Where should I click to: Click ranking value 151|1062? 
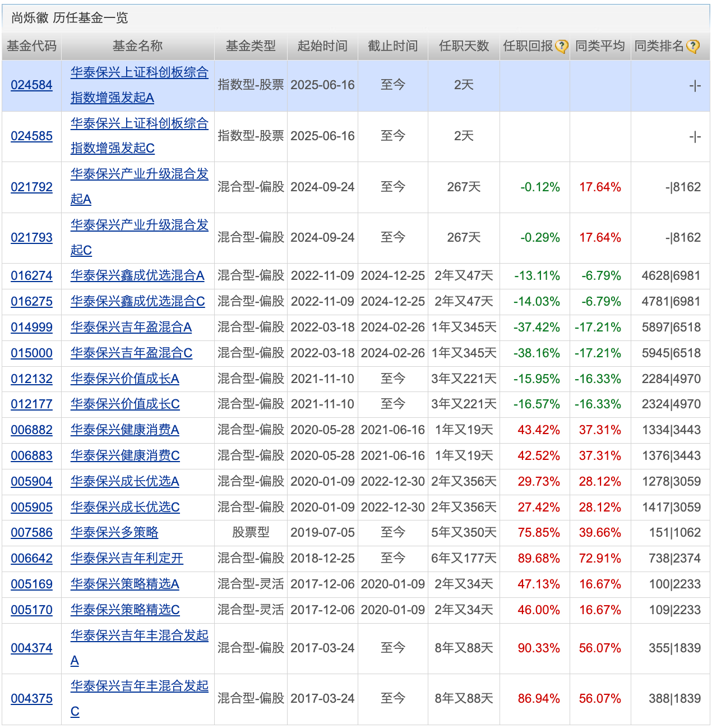(x=675, y=533)
